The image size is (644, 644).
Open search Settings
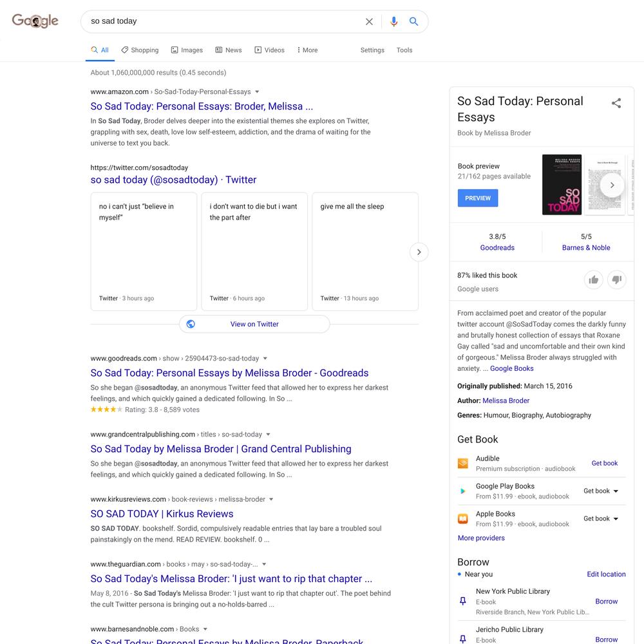[372, 50]
